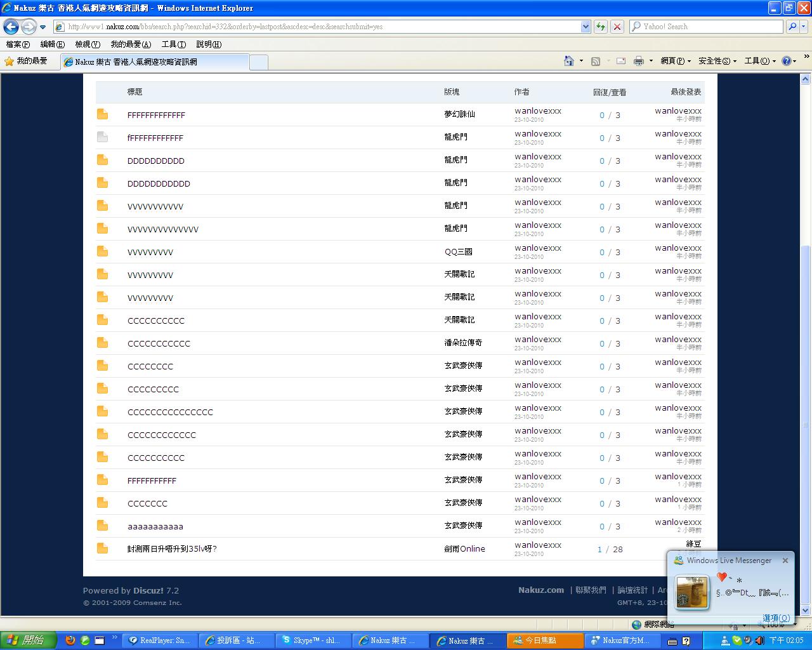812x650 pixels.
Task: Click the Stop loading red X icon
Action: coord(617,27)
